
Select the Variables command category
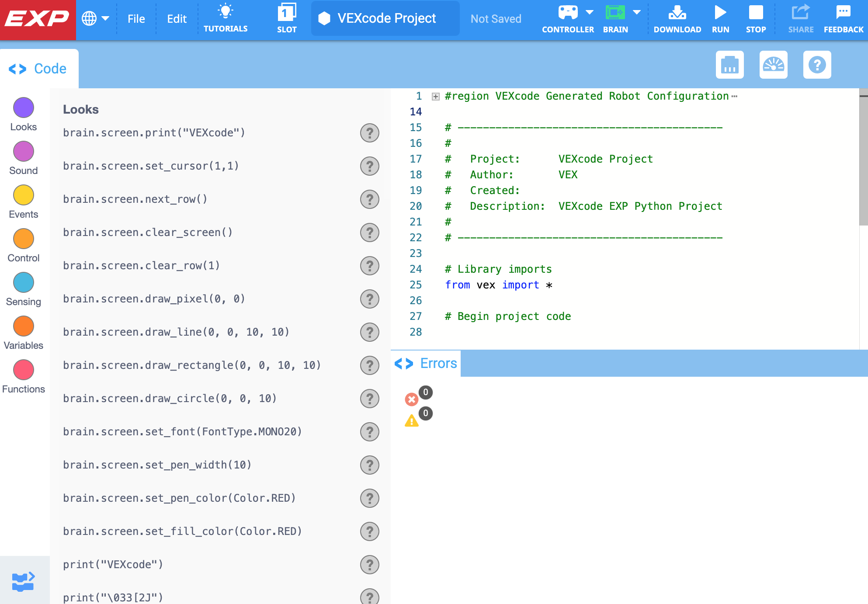[23, 326]
